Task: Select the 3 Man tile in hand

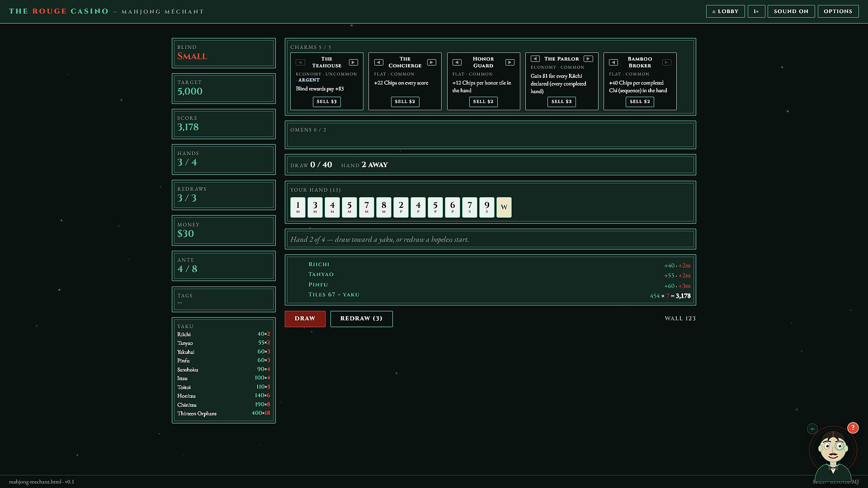Action: pos(315,207)
